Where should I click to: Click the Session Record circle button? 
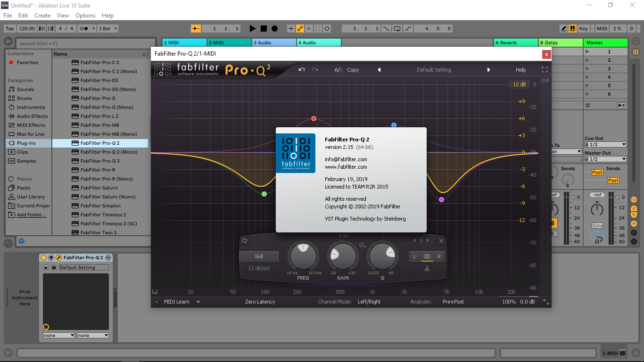coord(327,29)
